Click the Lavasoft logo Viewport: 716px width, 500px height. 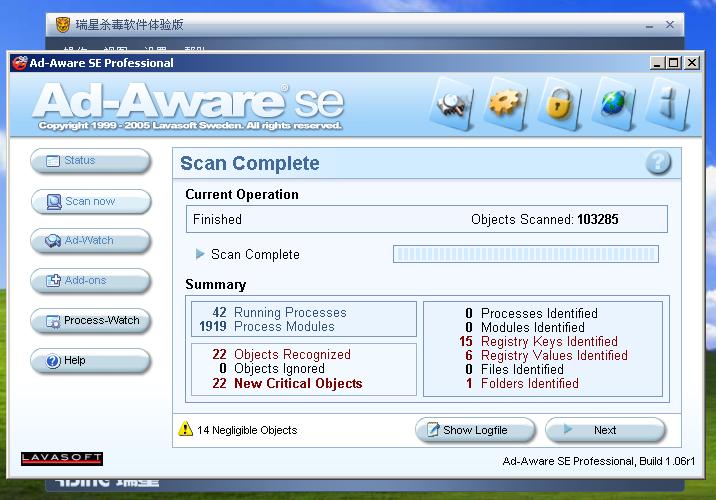(x=62, y=458)
